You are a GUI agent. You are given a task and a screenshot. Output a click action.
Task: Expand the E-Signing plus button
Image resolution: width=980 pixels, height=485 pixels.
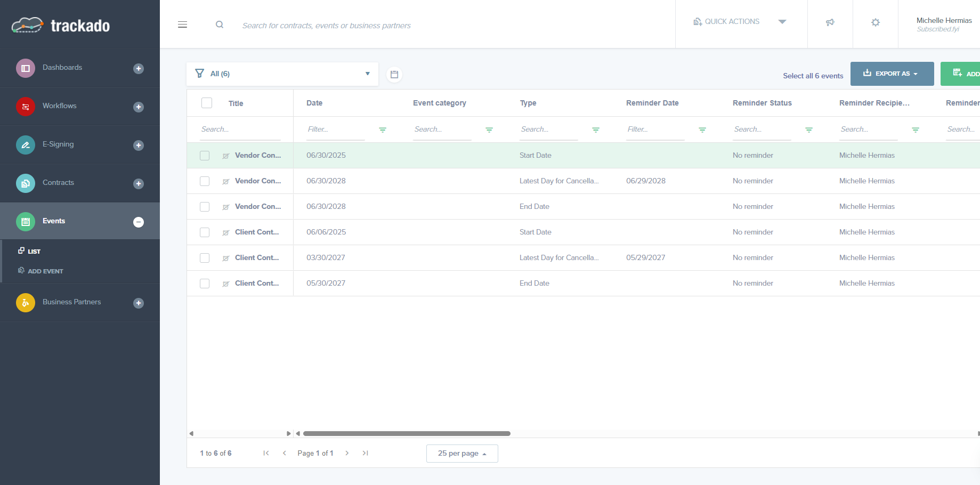139,145
